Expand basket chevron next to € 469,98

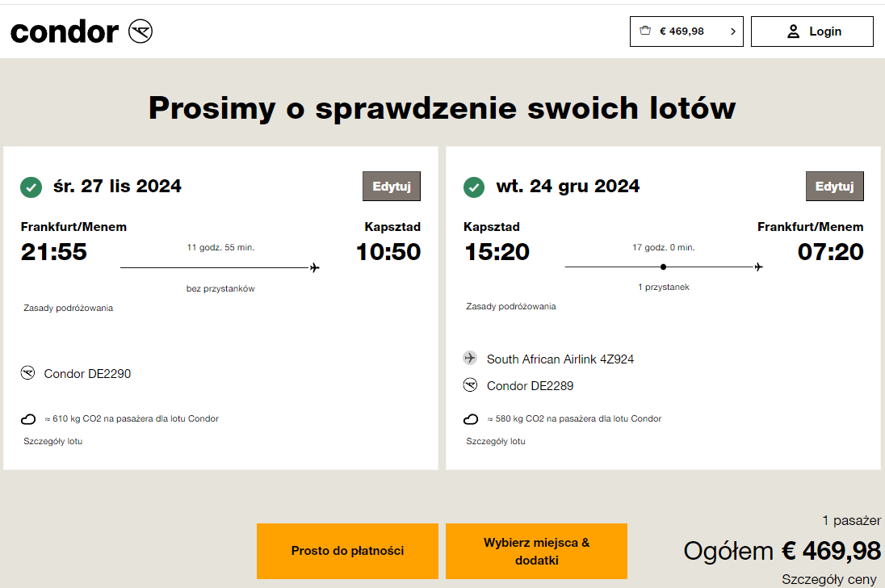[733, 31]
